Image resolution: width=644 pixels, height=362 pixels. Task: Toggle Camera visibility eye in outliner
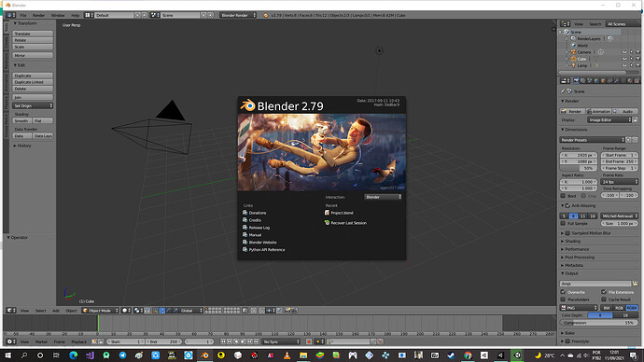click(624, 52)
